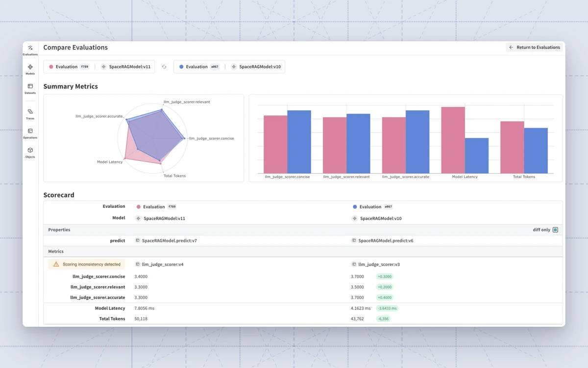Viewport: 588px width, 368px height.
Task: Click the pink color dot of Evaluation f789 header
Action: click(x=51, y=67)
